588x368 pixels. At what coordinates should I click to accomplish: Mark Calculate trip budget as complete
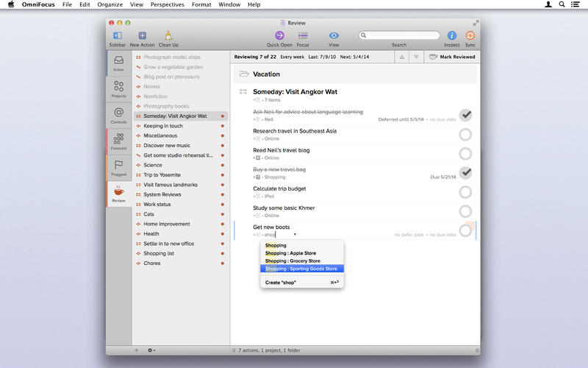(x=465, y=191)
